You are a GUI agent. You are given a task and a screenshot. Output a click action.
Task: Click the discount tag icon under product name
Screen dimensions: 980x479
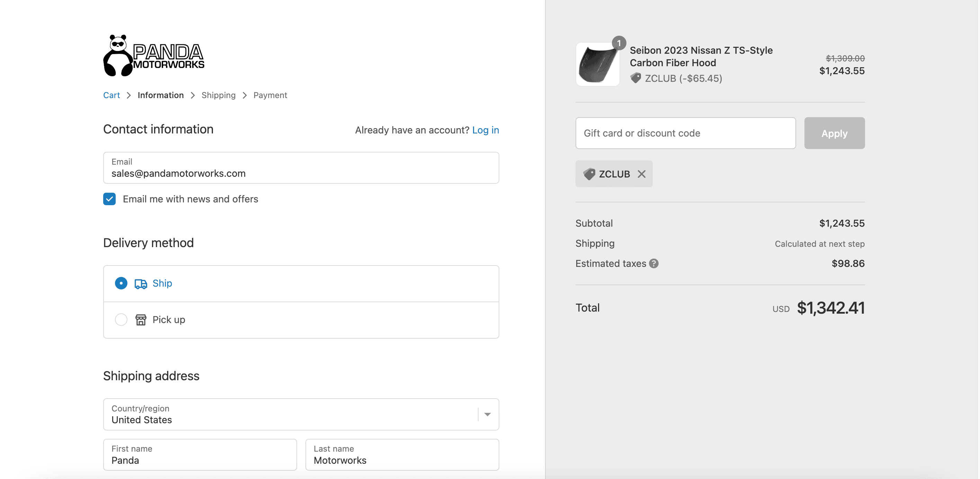tap(636, 78)
